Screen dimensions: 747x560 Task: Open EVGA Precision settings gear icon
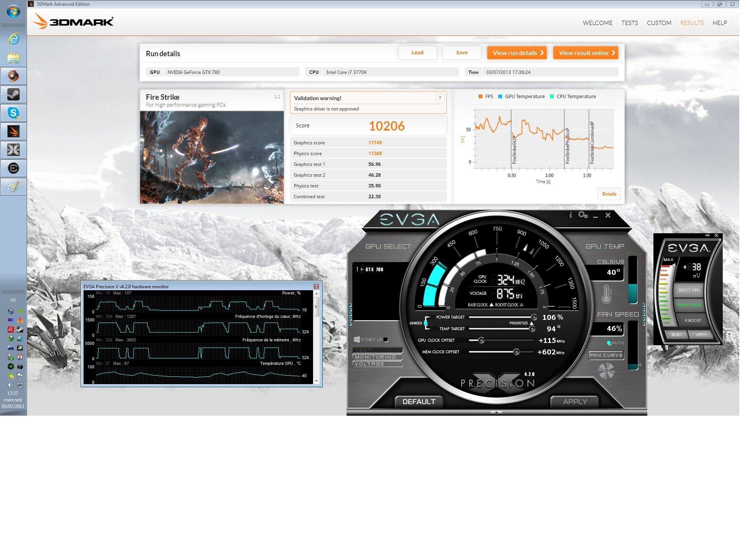583,215
